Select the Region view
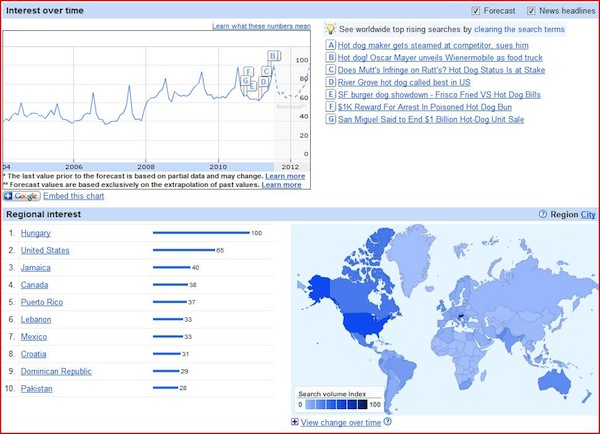Screen dimensions: 600x434 pyautogui.click(x=564, y=214)
